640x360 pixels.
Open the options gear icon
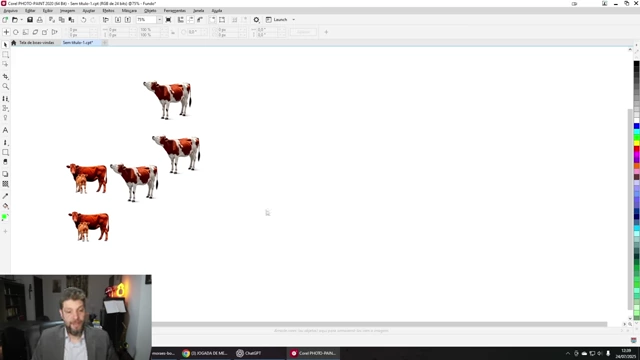tap(256, 20)
